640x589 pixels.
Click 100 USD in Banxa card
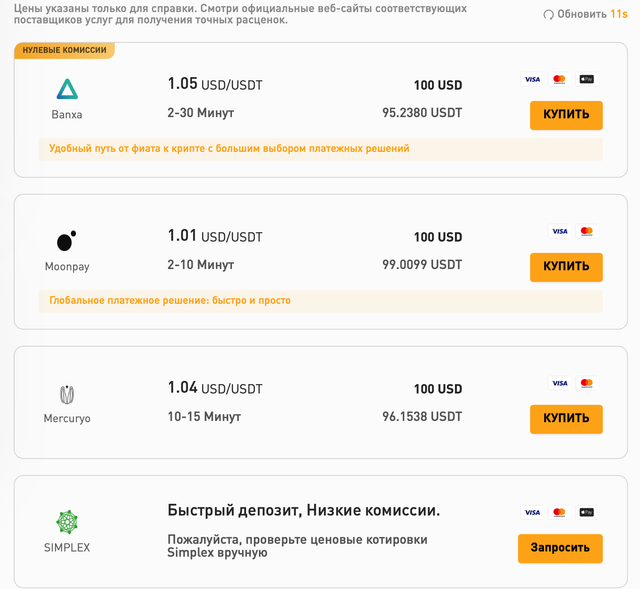pos(438,85)
